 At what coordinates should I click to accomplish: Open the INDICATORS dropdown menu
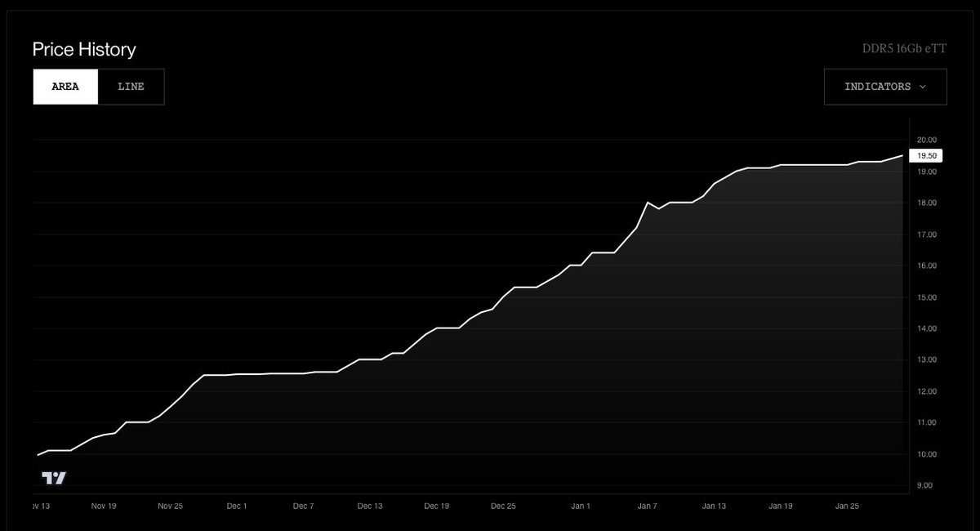click(x=884, y=87)
